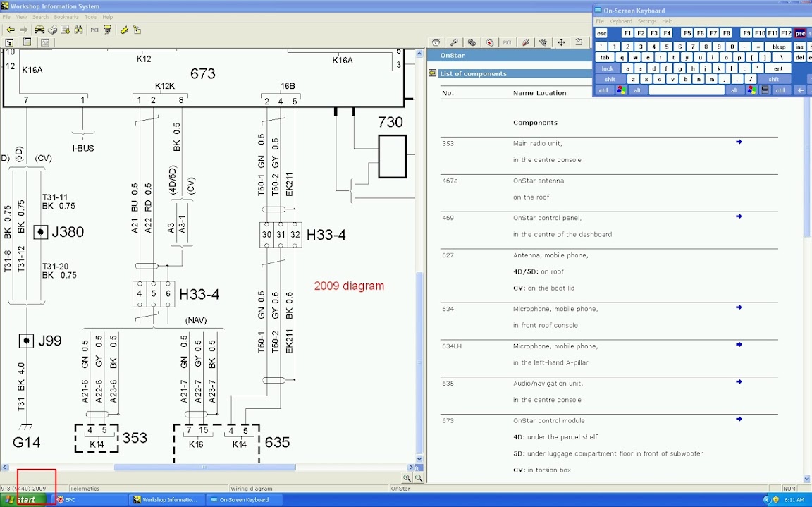The height and width of the screenshot is (507, 812).
Task: Click the connector components icon
Action: tap(543, 42)
